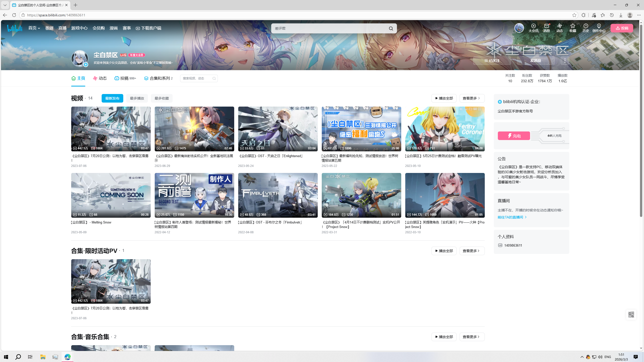Open the Fenny Coronet video thumbnail
This screenshot has height=362, width=644.
pyautogui.click(x=445, y=129)
